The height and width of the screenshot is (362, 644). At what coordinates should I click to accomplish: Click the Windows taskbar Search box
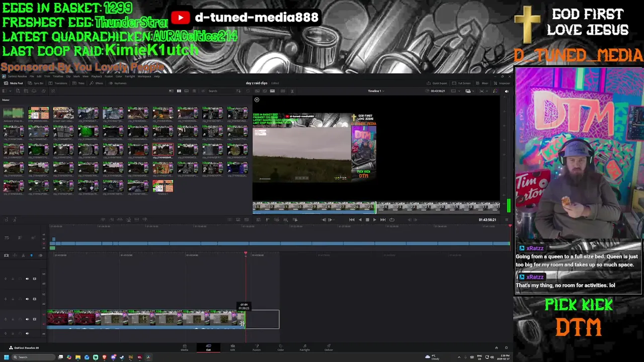tap(33, 357)
